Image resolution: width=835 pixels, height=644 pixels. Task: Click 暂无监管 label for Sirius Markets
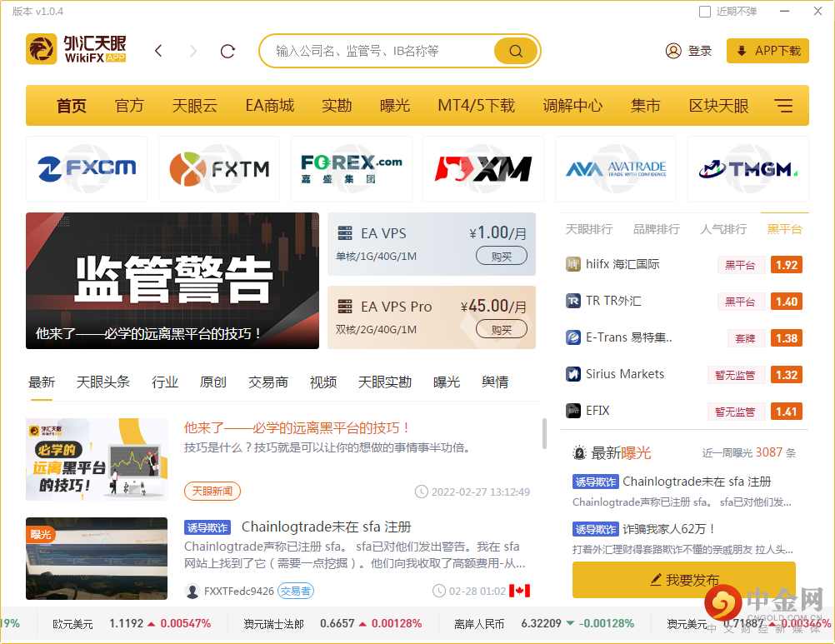click(x=736, y=375)
